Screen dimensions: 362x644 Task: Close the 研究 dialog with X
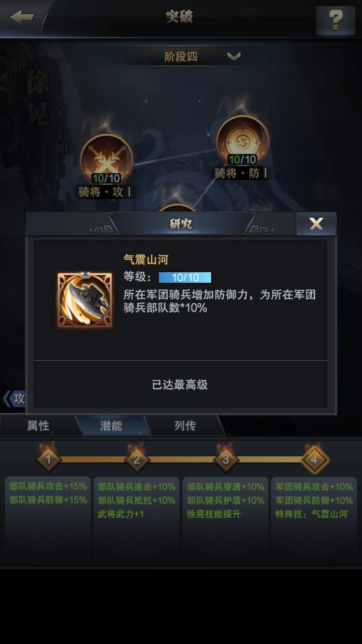coord(316,224)
